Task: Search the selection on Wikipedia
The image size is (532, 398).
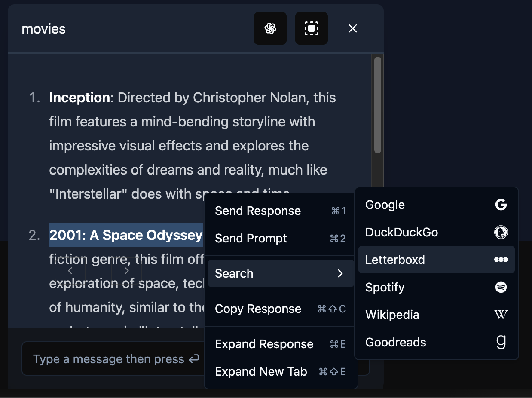Action: click(437, 315)
